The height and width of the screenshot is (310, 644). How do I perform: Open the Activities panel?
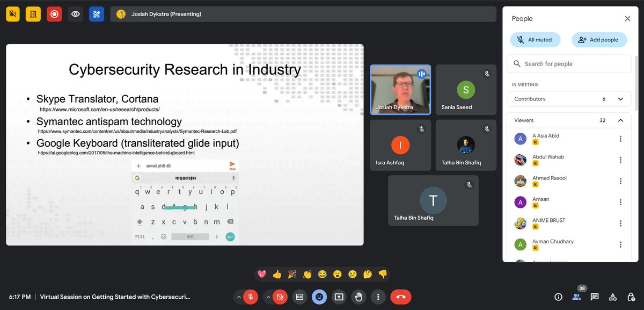[613, 297]
